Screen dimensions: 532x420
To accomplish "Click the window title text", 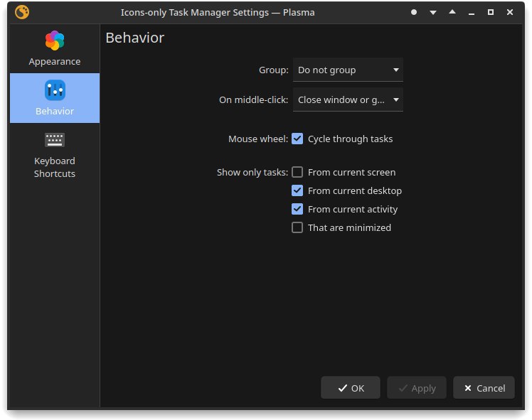I will pos(218,13).
